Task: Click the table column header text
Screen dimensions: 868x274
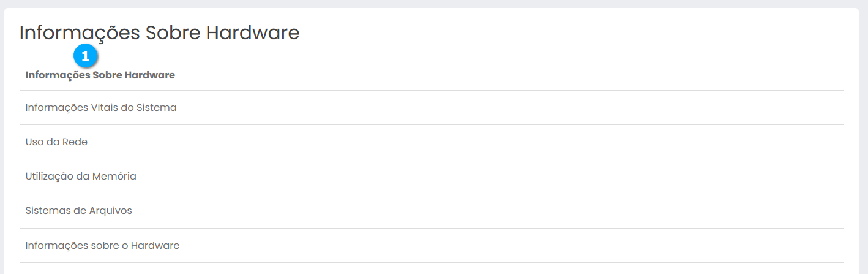Action: [x=100, y=75]
